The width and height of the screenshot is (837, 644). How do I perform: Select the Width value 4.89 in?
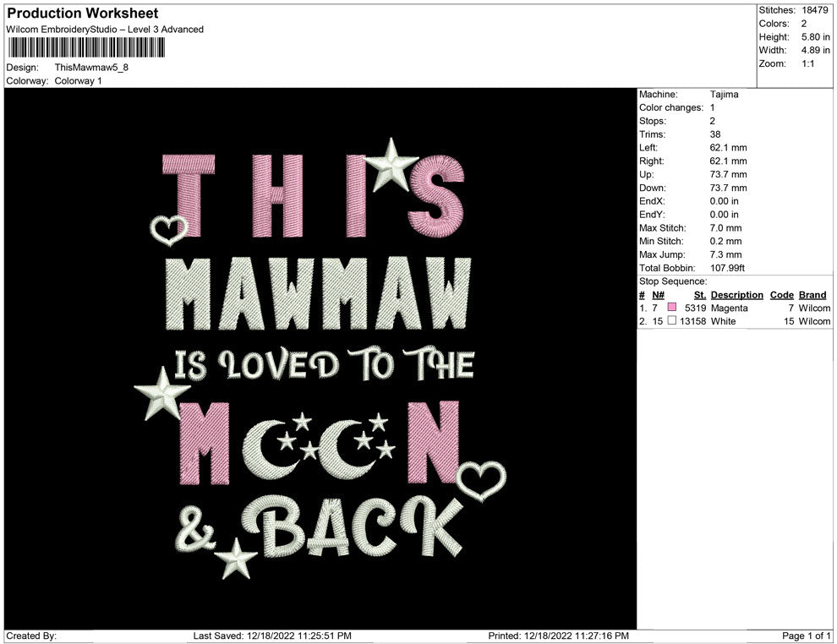click(815, 50)
